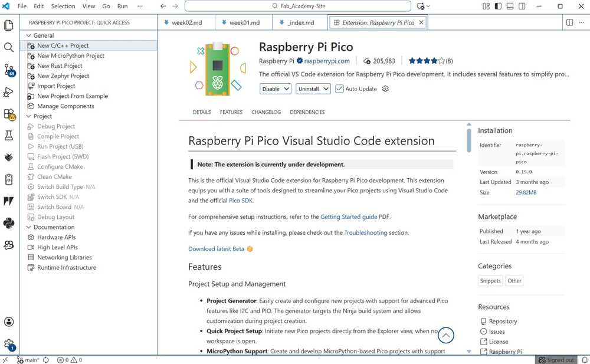This screenshot has height=364, width=590.
Task: Open the Disable dropdown arrow
Action: pyautogui.click(x=286, y=88)
